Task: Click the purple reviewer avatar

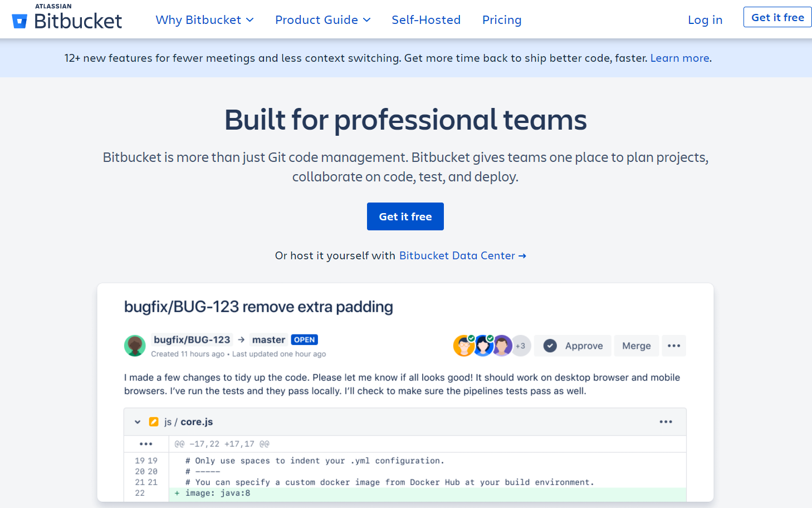Action: tap(502, 346)
